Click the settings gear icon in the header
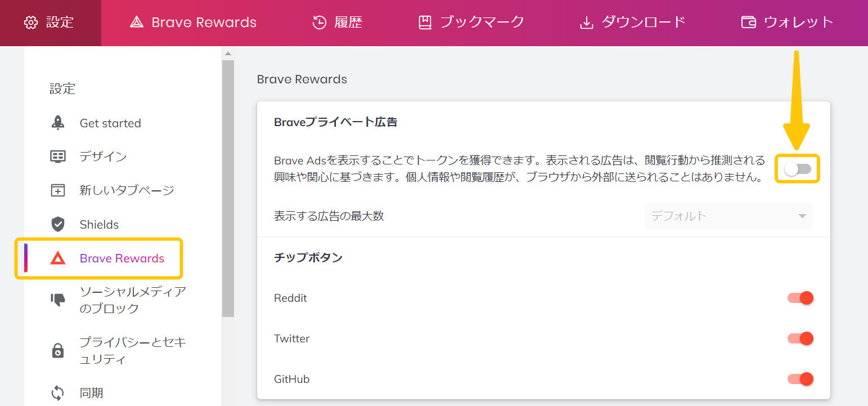The width and height of the screenshot is (868, 406). pyautogui.click(x=32, y=23)
